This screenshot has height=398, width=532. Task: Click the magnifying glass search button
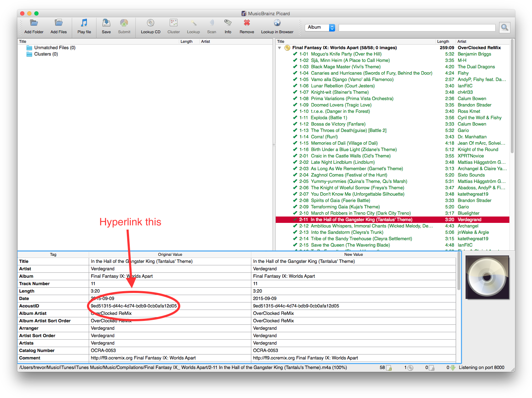click(x=504, y=28)
